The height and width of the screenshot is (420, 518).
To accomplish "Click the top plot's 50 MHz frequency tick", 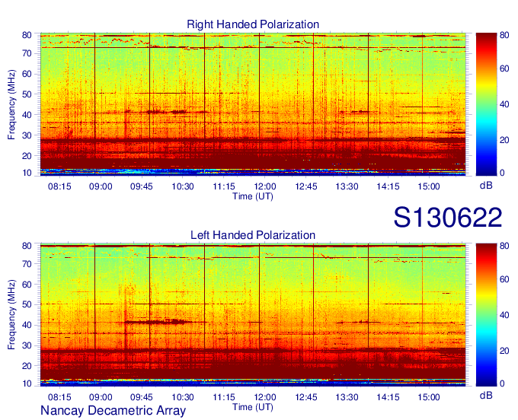I will [x=27, y=94].
